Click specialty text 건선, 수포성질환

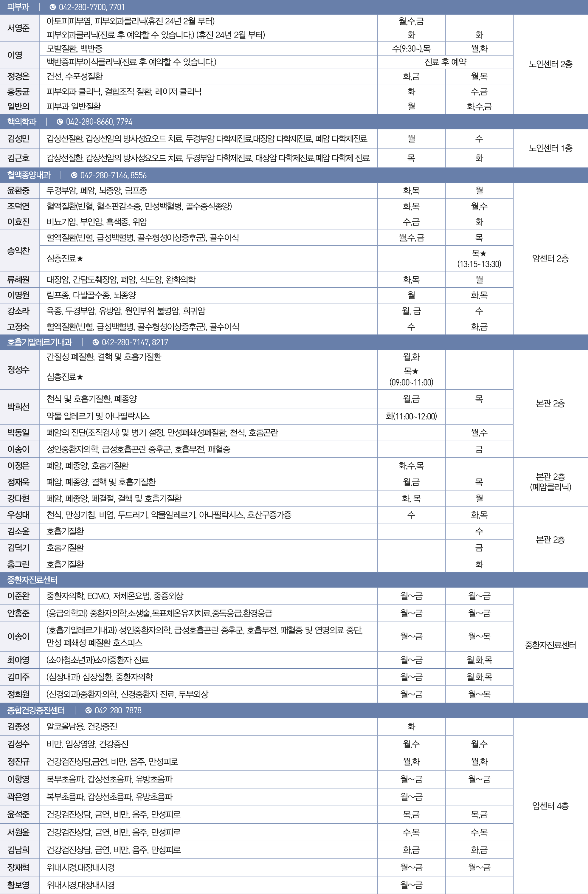tap(74, 76)
